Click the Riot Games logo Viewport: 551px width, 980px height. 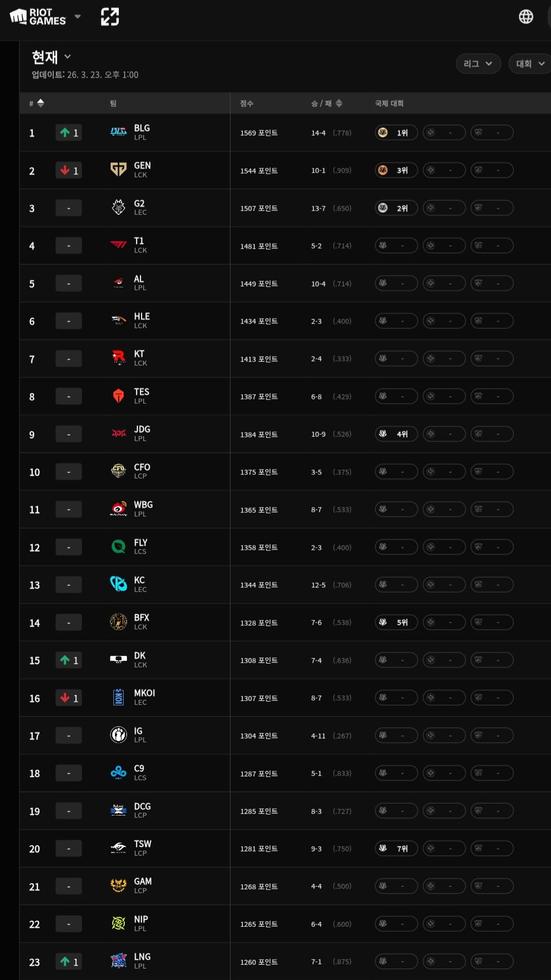pyautogui.click(x=38, y=17)
